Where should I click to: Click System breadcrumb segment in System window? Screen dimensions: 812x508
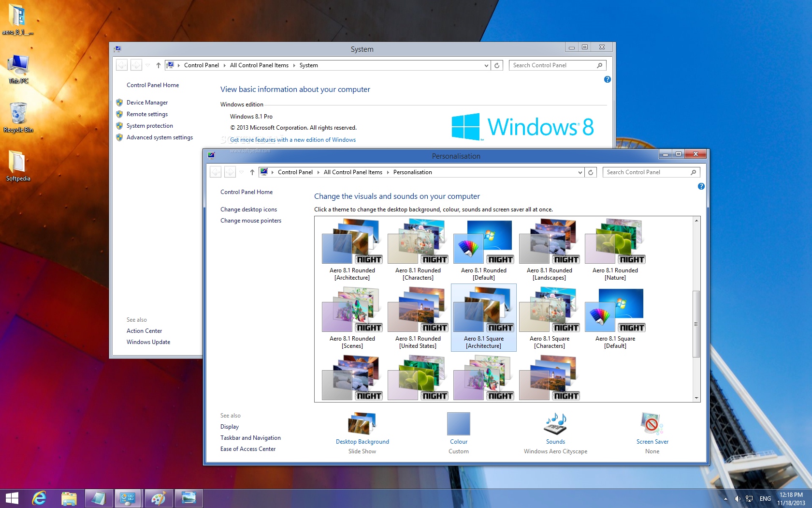click(x=308, y=65)
